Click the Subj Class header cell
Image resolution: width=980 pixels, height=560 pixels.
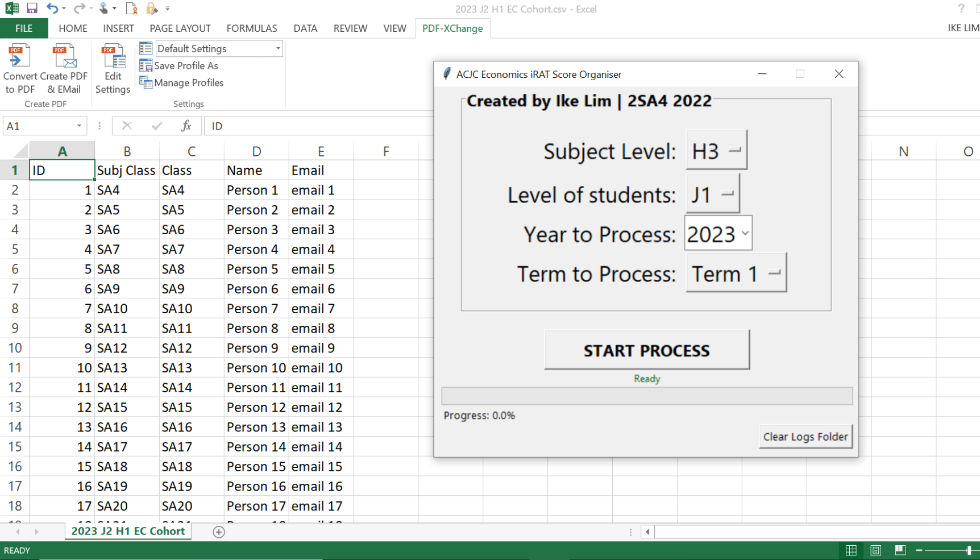click(127, 171)
